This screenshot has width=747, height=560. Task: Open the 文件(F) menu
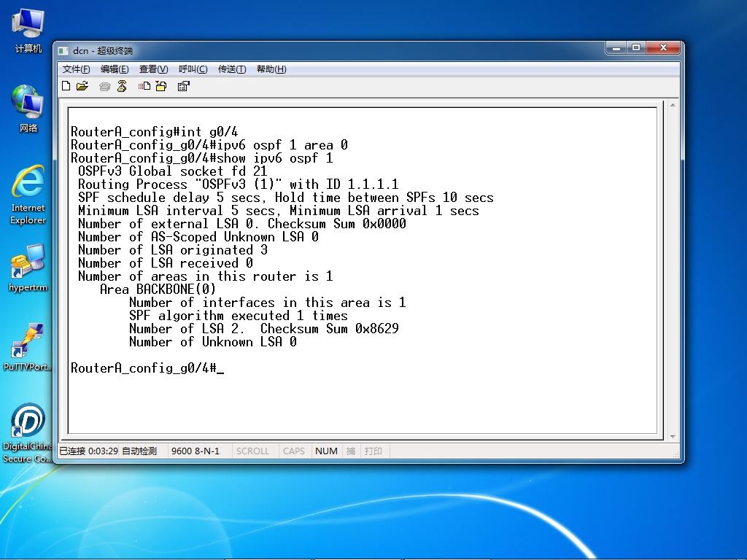76,69
